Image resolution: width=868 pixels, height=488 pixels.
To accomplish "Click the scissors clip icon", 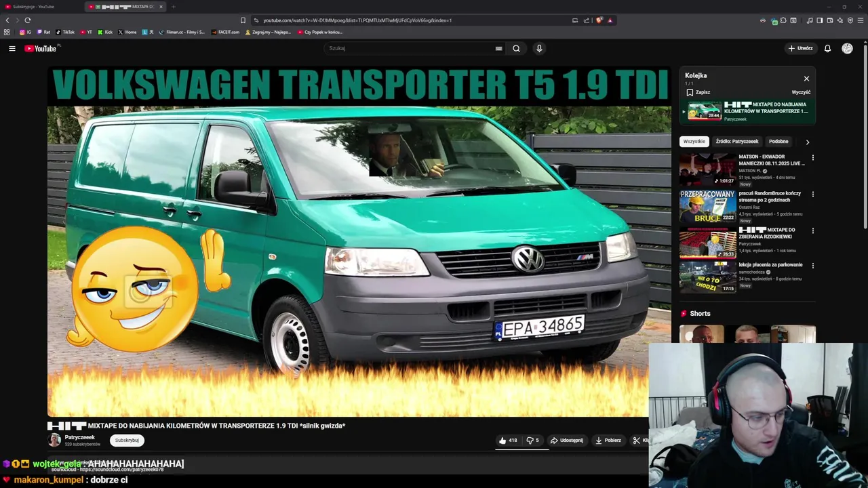I will [x=636, y=441].
